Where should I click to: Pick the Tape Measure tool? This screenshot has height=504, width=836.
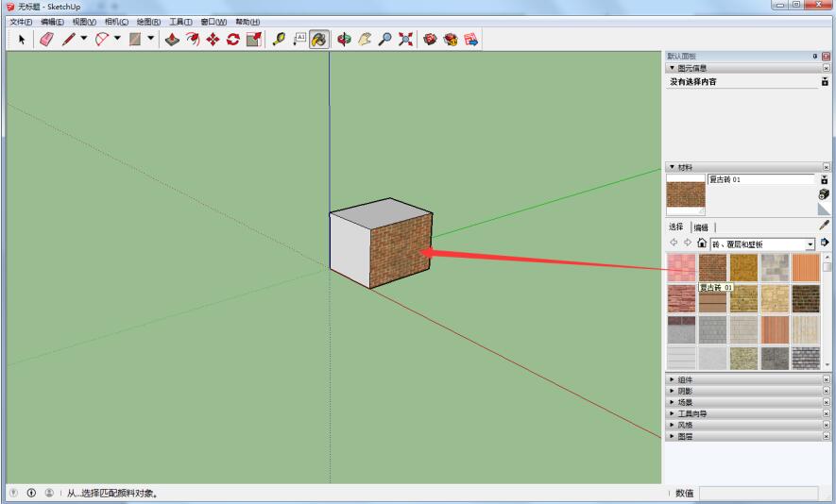point(279,39)
